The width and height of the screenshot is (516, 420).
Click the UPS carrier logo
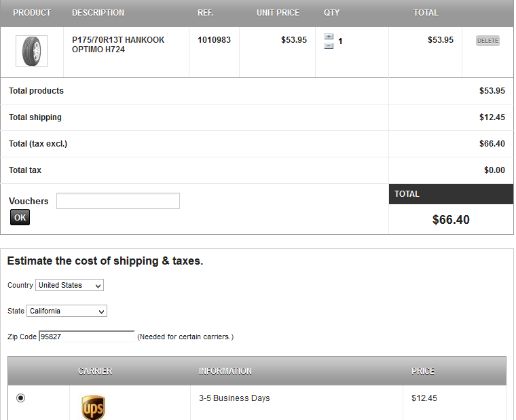click(x=93, y=408)
